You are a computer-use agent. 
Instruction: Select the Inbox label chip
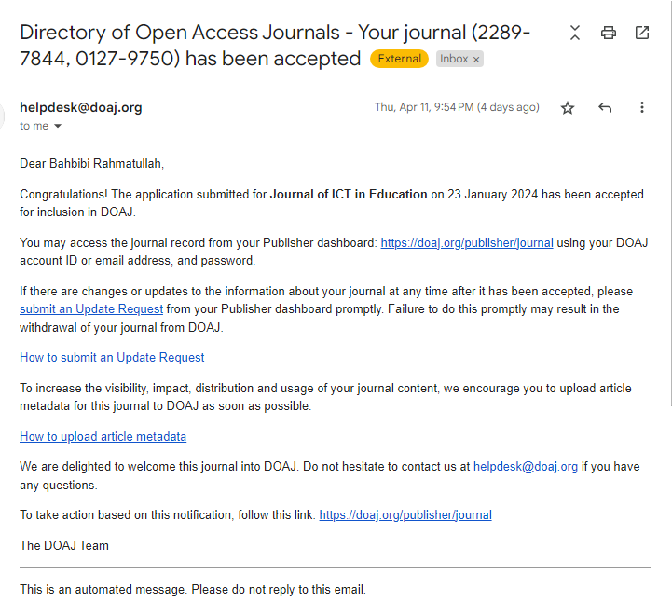click(454, 59)
